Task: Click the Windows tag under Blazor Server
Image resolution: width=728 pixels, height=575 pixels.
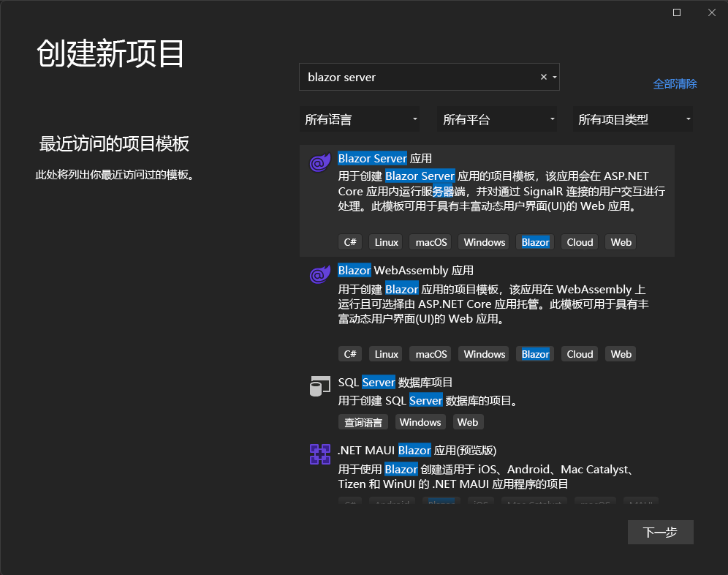Action: [x=485, y=242]
